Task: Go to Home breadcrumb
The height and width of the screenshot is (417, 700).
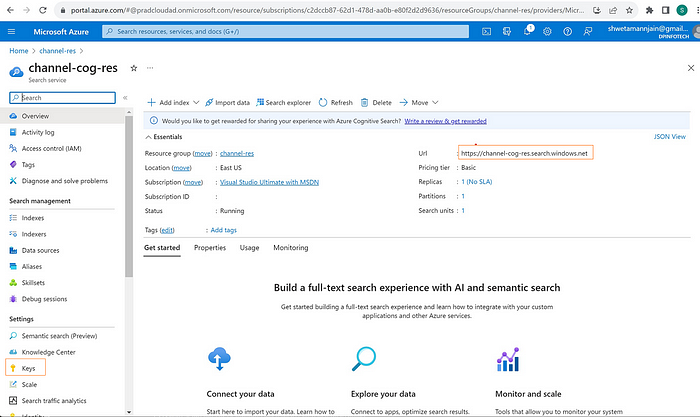Action: pos(19,51)
